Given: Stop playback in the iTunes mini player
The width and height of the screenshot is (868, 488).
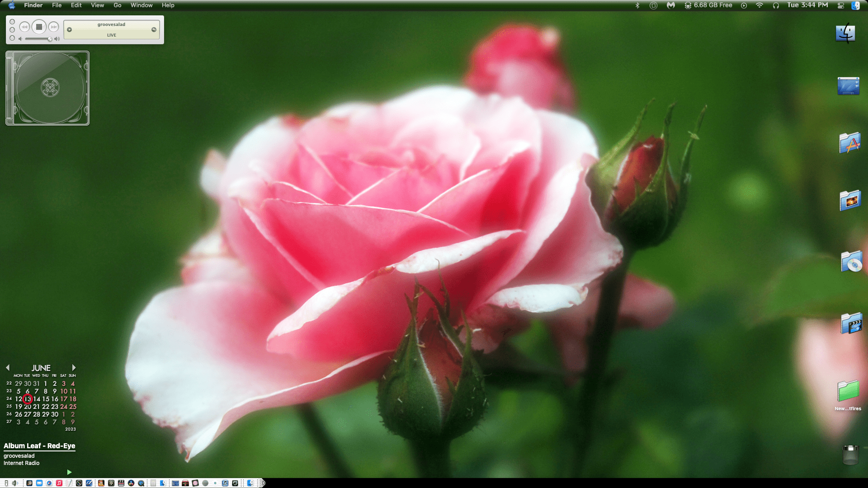Looking at the screenshot, I should [x=39, y=27].
